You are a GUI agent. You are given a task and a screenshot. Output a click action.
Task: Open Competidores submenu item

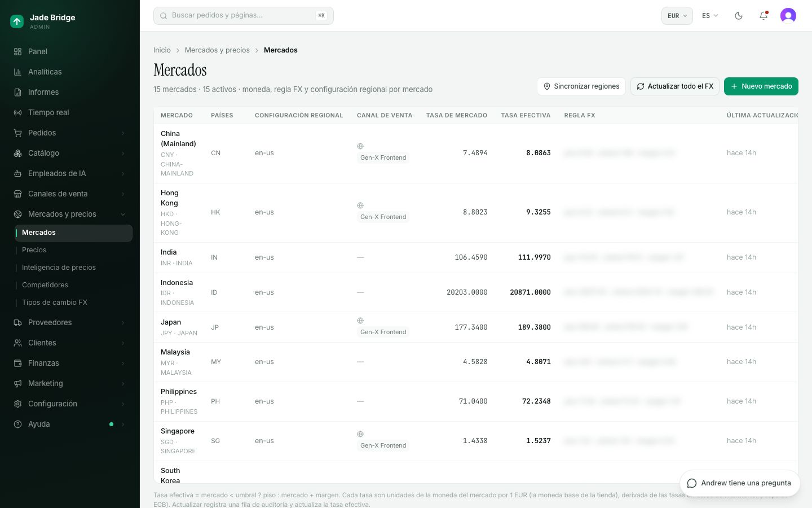point(74,285)
